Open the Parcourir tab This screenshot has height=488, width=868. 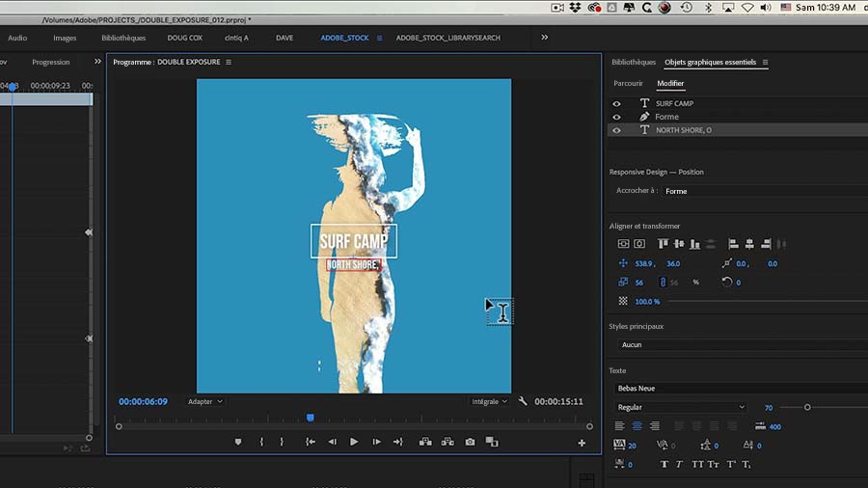(x=628, y=84)
